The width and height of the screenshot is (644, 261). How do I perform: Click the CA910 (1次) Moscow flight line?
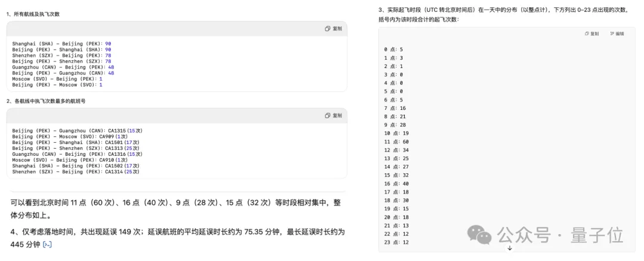[70, 159]
